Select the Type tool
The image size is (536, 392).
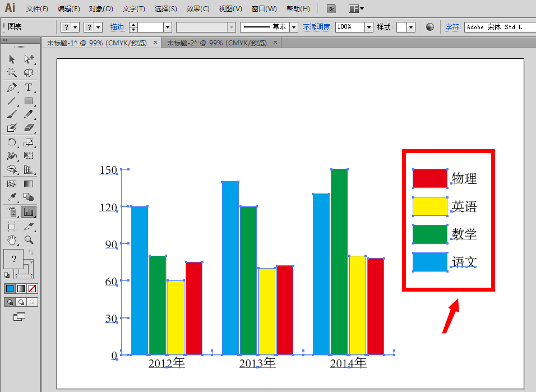(29, 87)
